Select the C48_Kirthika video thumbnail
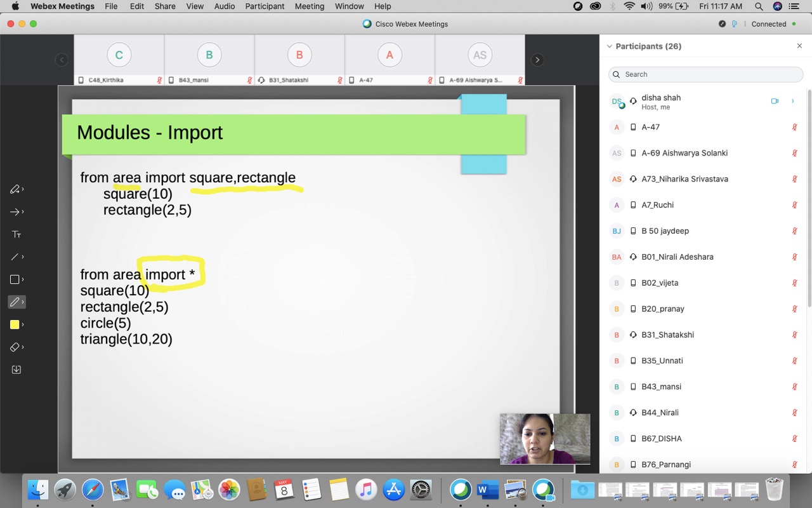 click(119, 60)
